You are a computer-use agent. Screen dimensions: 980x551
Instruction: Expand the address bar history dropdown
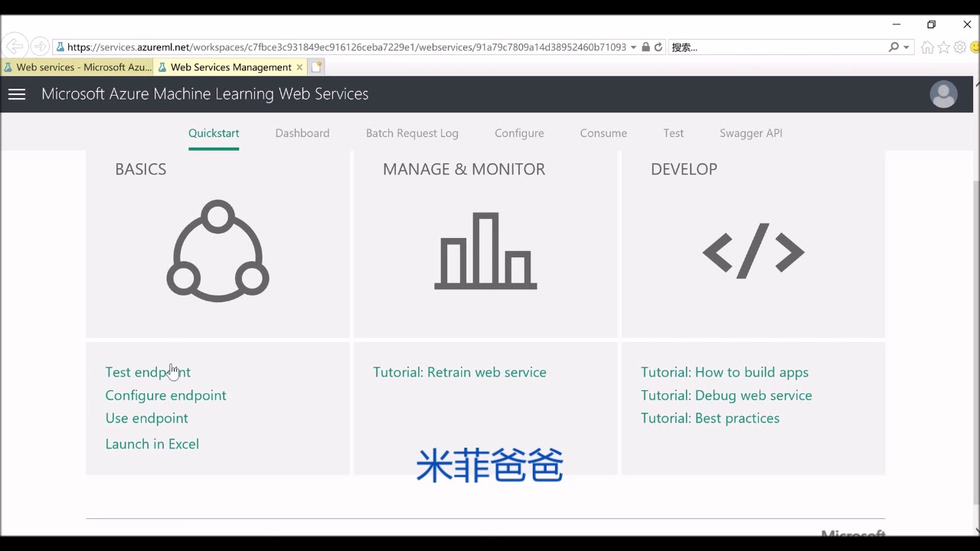633,47
